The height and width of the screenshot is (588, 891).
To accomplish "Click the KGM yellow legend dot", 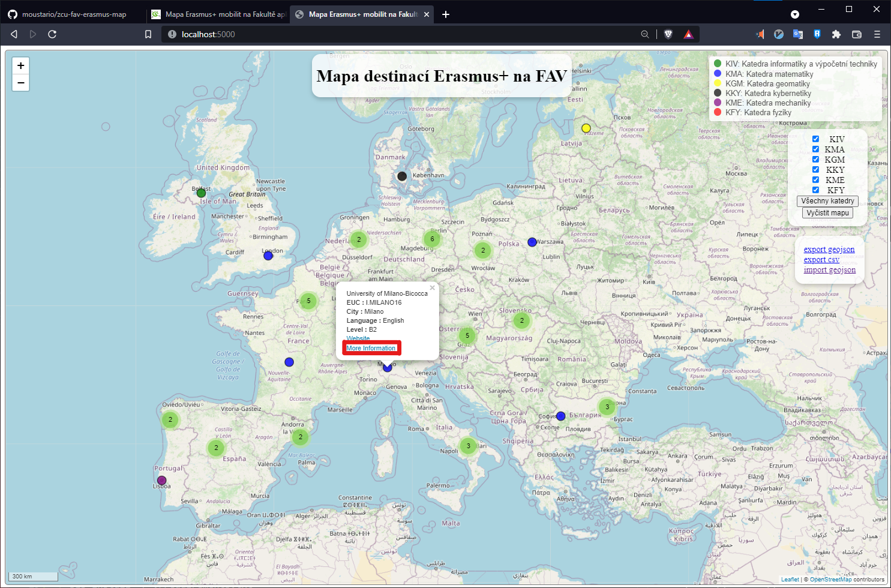I will pos(718,83).
